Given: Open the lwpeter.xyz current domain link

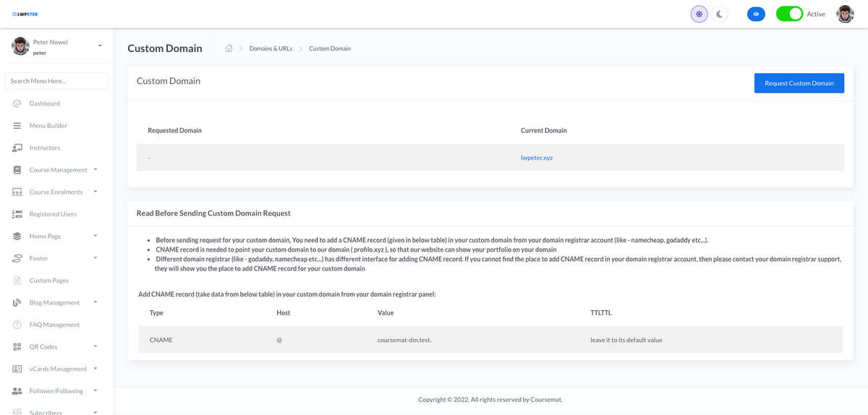Looking at the screenshot, I should click(537, 158).
